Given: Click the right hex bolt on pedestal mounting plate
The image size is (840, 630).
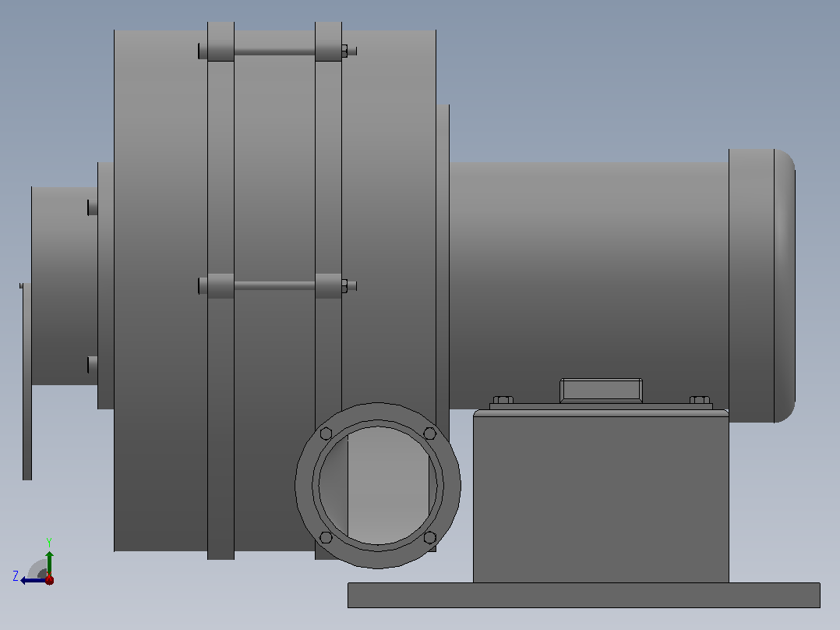Looking at the screenshot, I should coord(700,400).
